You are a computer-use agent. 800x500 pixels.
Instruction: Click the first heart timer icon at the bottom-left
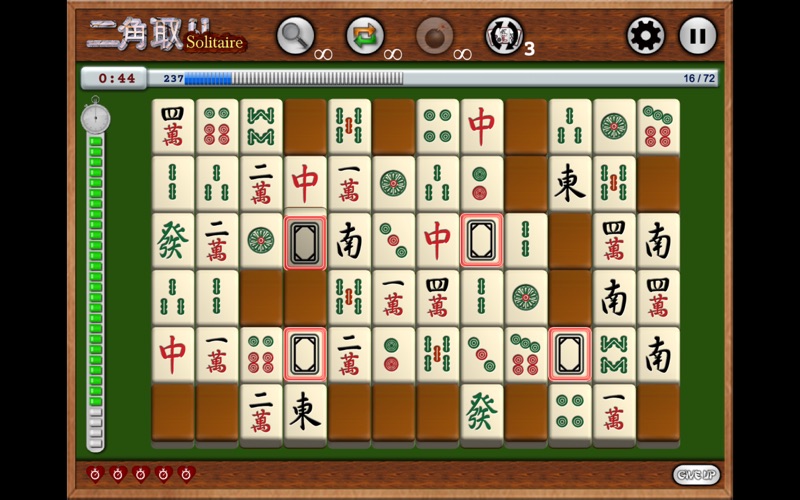[95, 474]
